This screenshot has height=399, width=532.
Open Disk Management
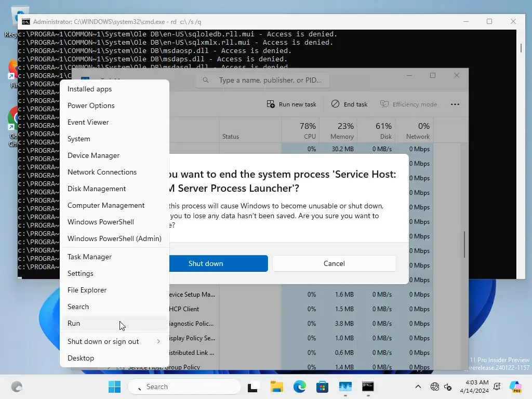tap(114, 189)
